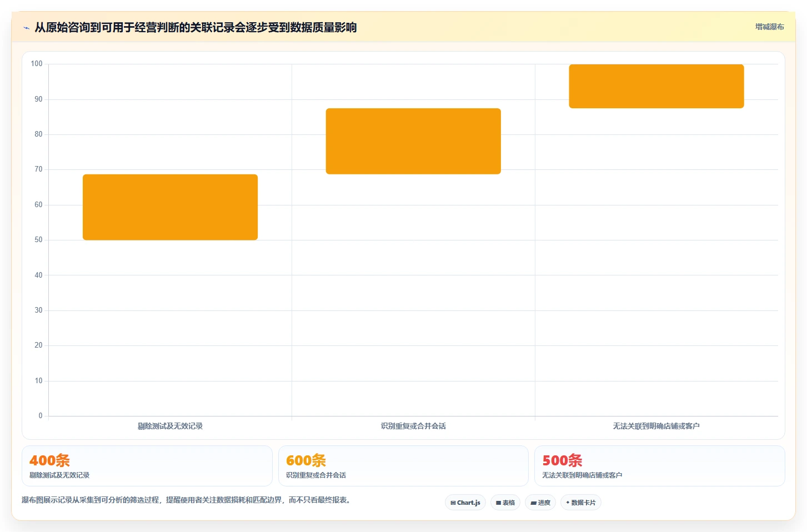Click the x-axis label 识别重复或合并会话

[x=413, y=426]
